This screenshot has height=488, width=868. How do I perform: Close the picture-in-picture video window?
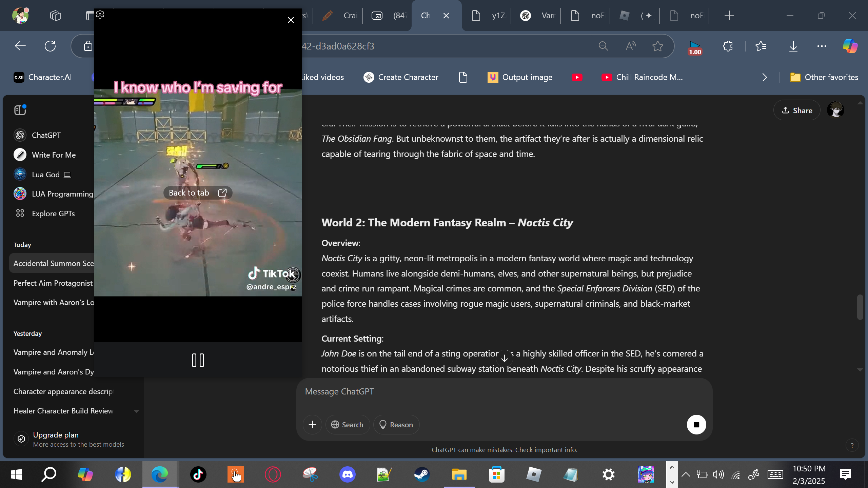[291, 20]
